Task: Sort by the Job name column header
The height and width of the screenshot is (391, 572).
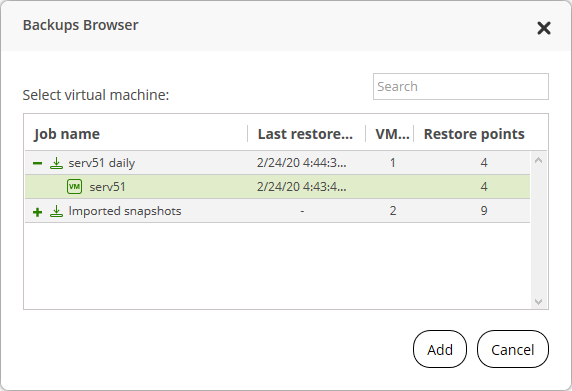Action: (x=67, y=134)
